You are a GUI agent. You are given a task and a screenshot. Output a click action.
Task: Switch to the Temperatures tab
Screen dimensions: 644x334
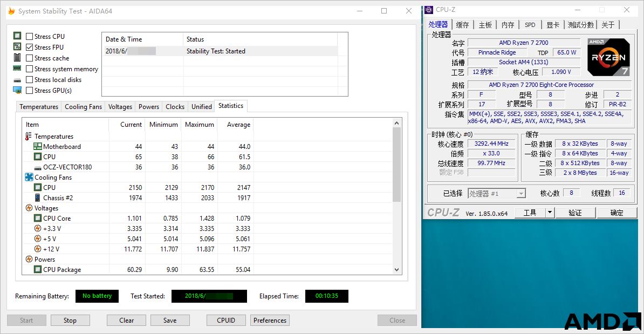[x=39, y=107]
